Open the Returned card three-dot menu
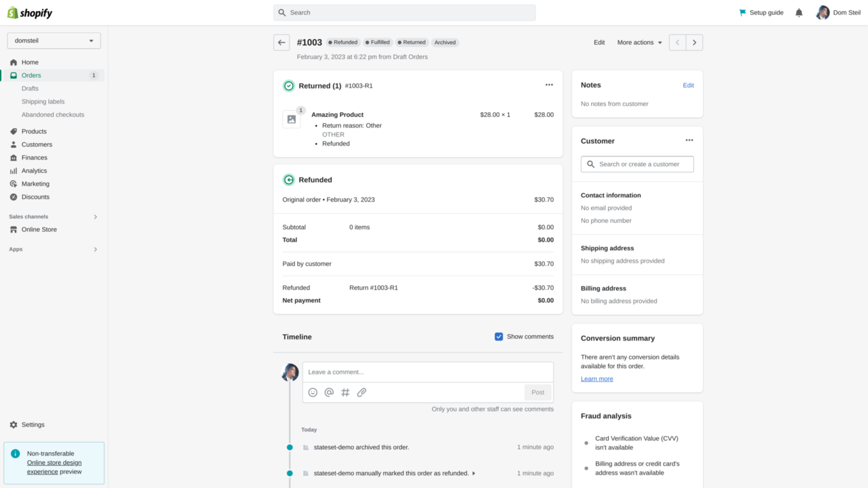The image size is (868, 488). 549,85
